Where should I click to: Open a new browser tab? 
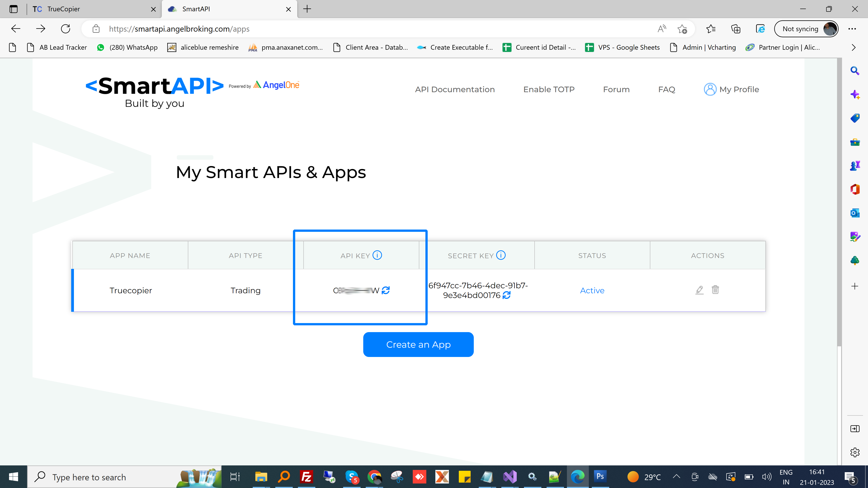click(307, 9)
